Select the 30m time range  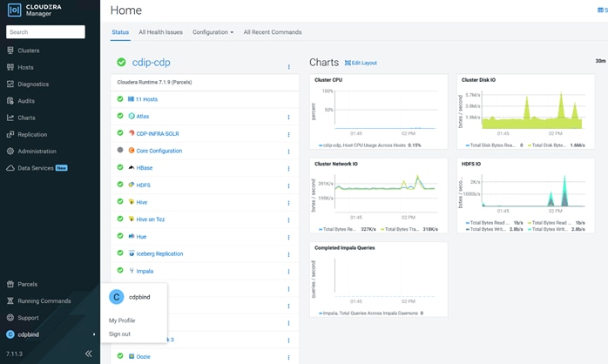[x=600, y=61]
